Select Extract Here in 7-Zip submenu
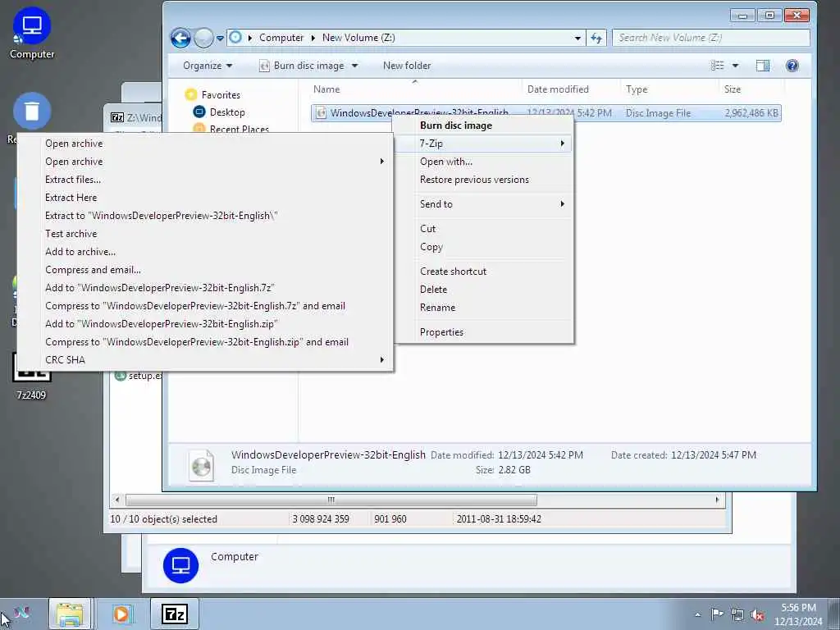Viewport: 840px width, 630px height. [x=204, y=198]
